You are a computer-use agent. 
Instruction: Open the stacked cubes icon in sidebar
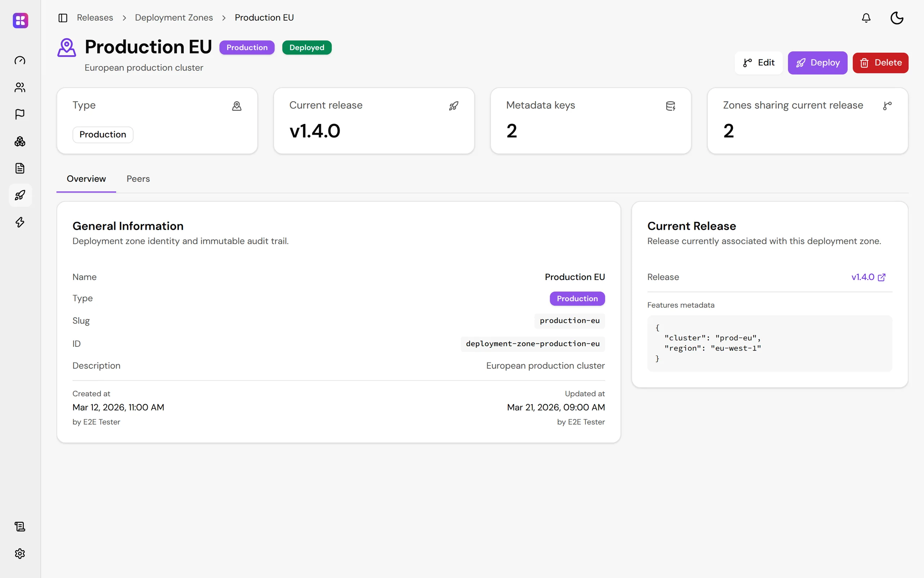[x=20, y=142]
